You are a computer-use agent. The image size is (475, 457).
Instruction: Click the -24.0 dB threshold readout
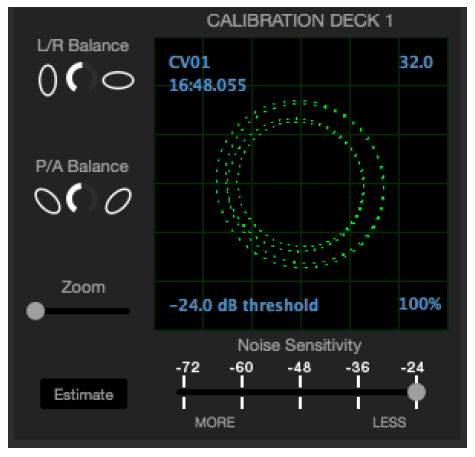pos(244,305)
